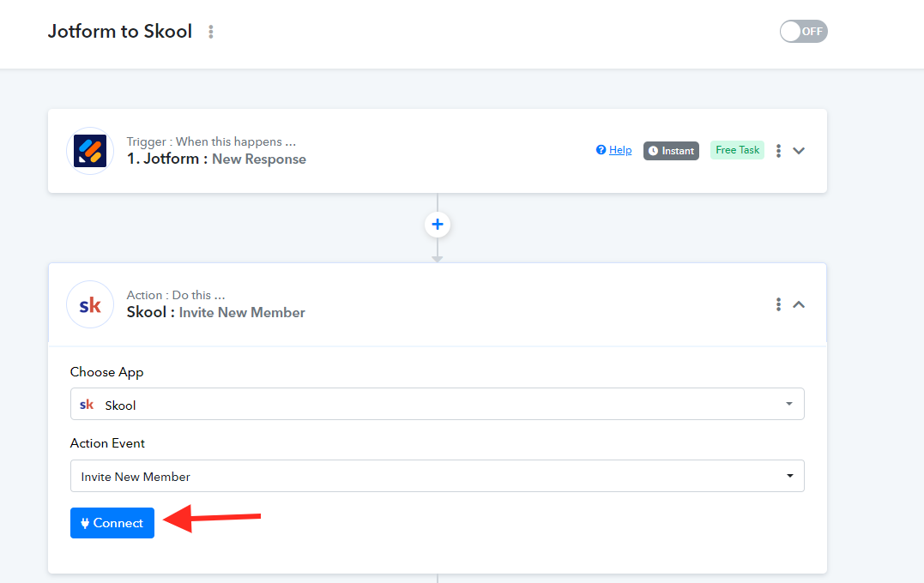Click the Jotform to Skool workflow title
The image size is (924, 583).
coord(119,31)
